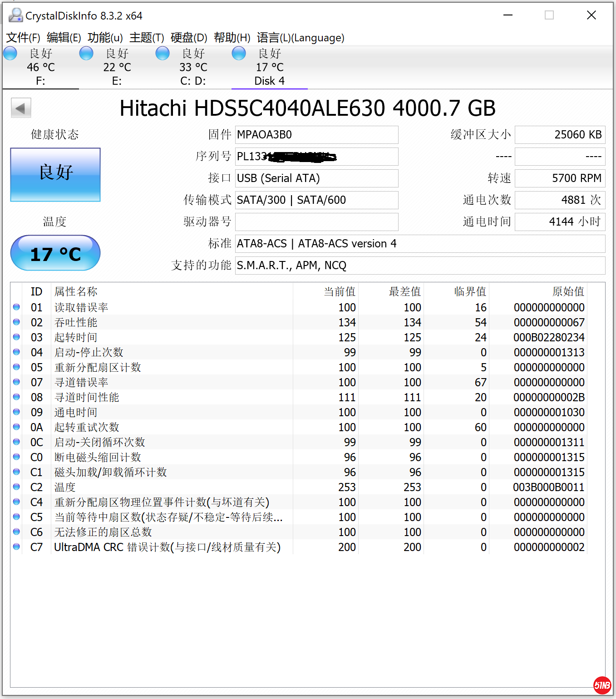Open the 功能(u) menu
The image size is (616, 699).
(x=105, y=38)
